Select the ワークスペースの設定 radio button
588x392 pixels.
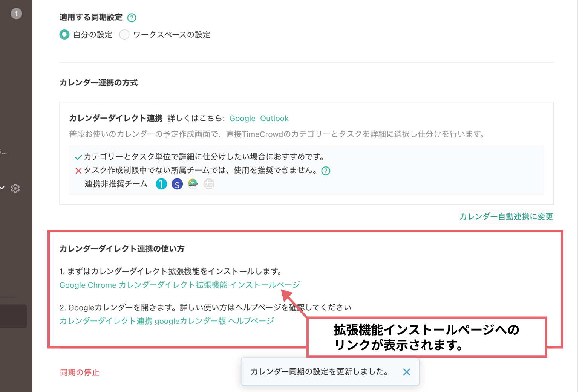(x=124, y=34)
